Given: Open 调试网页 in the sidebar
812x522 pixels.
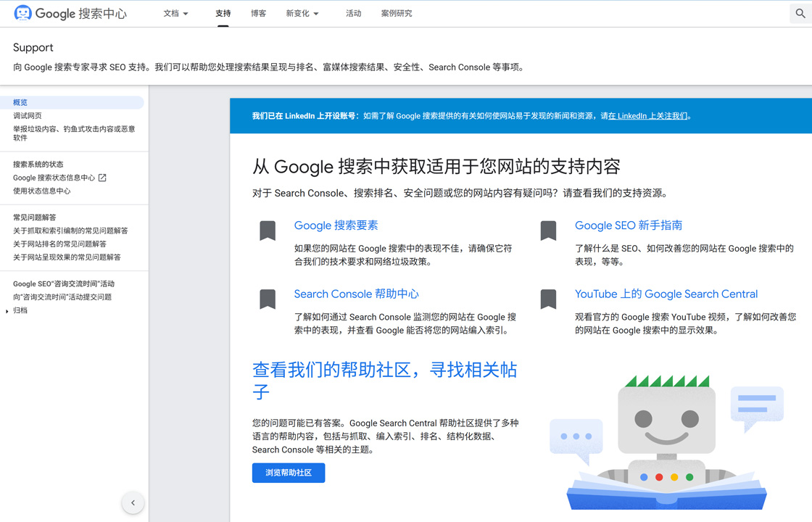Looking at the screenshot, I should tap(28, 115).
